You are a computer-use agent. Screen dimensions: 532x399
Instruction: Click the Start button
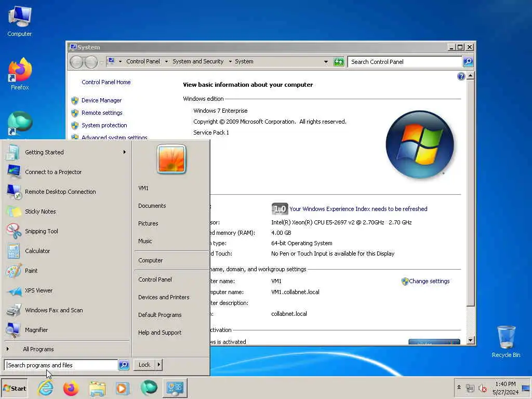14,389
